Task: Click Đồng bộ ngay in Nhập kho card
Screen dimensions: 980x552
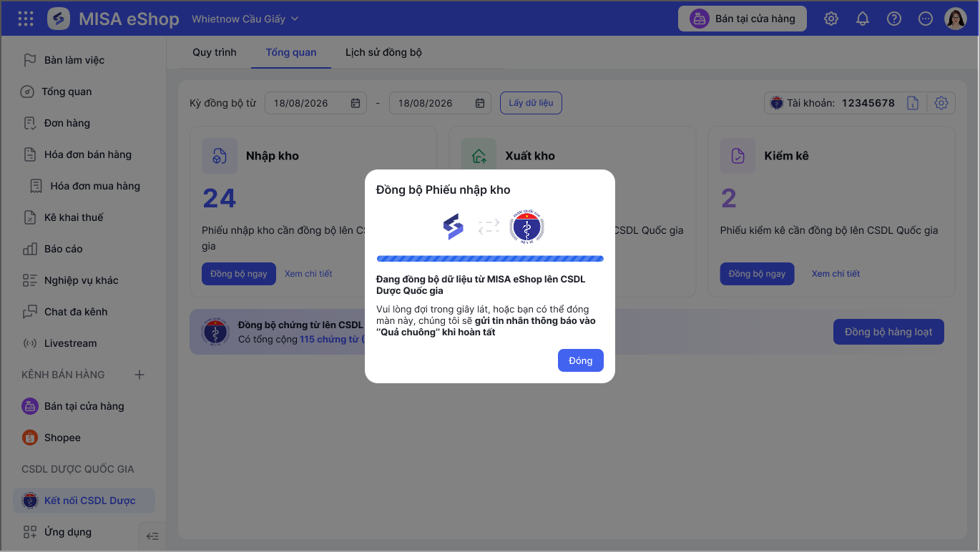Action: (x=239, y=274)
